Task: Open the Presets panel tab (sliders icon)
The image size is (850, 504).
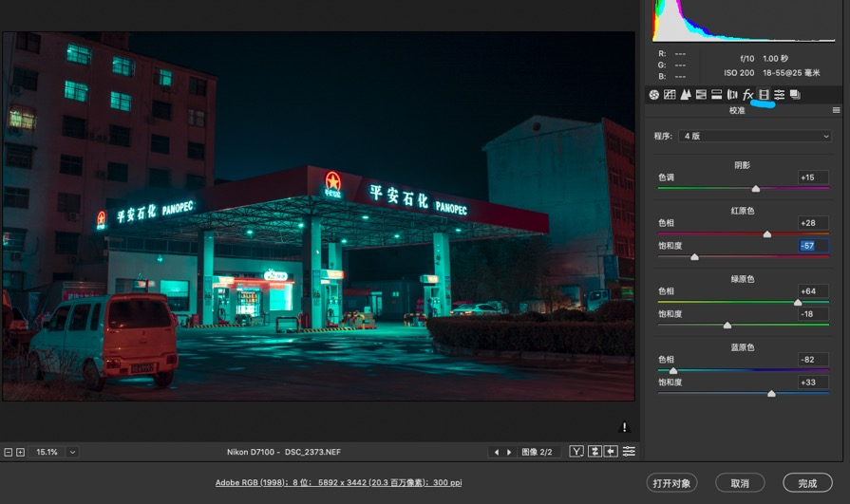Action: (780, 95)
